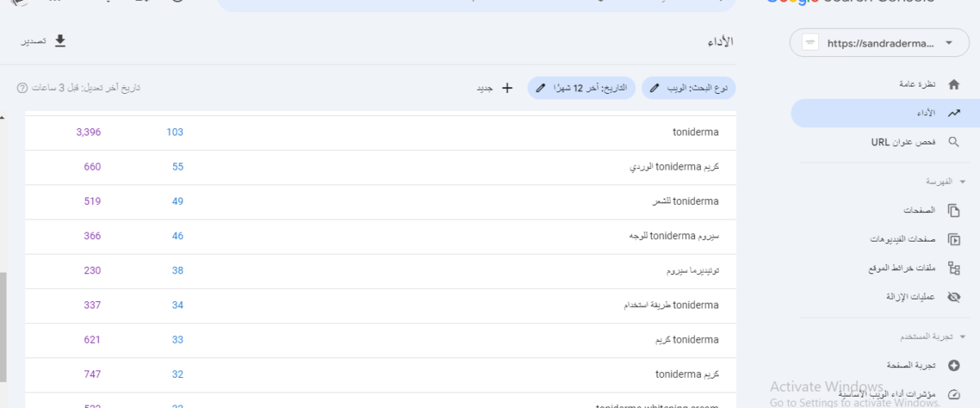Click the impressions value 3,396
Image resolution: width=980 pixels, height=408 pixels.
click(88, 132)
